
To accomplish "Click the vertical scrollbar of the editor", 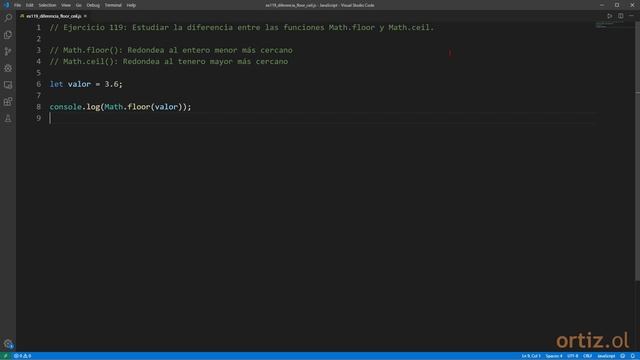I will [637, 151].
